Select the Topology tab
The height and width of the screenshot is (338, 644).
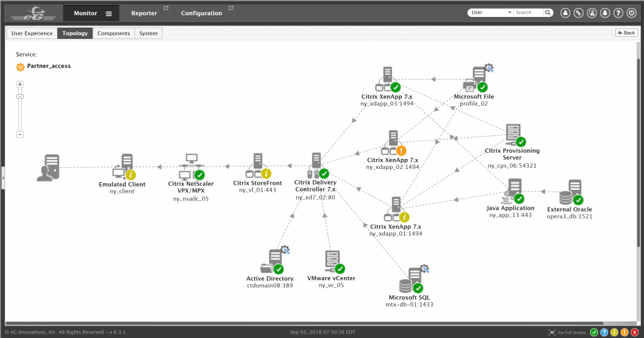click(75, 33)
